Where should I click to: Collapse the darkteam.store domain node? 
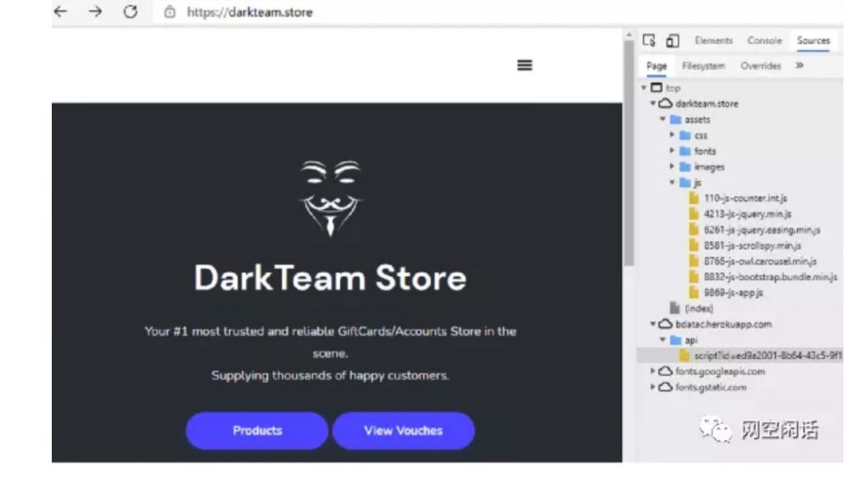coord(654,103)
